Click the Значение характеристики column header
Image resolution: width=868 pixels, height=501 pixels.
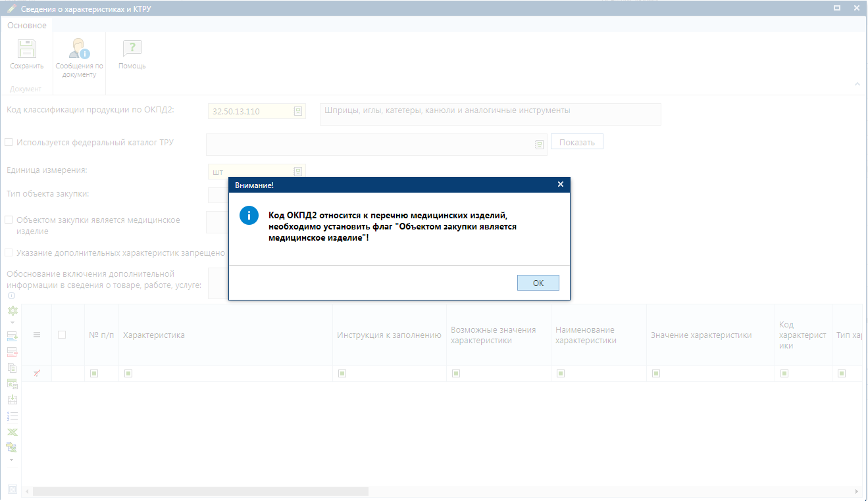pyautogui.click(x=711, y=335)
